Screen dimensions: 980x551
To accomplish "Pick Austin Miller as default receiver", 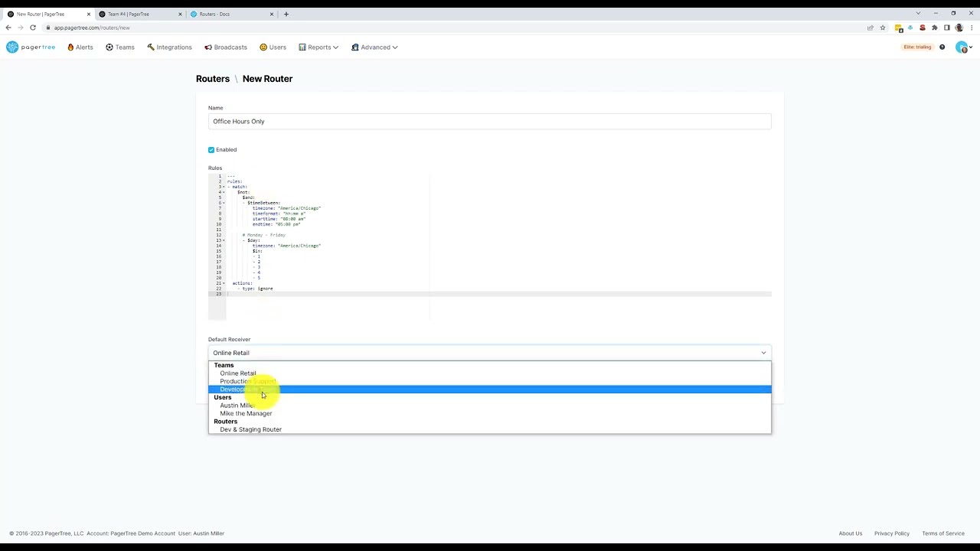I will 489,406.
